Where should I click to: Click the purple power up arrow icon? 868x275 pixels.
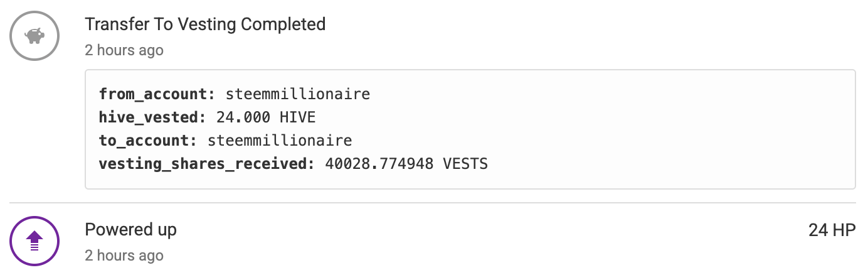34,240
